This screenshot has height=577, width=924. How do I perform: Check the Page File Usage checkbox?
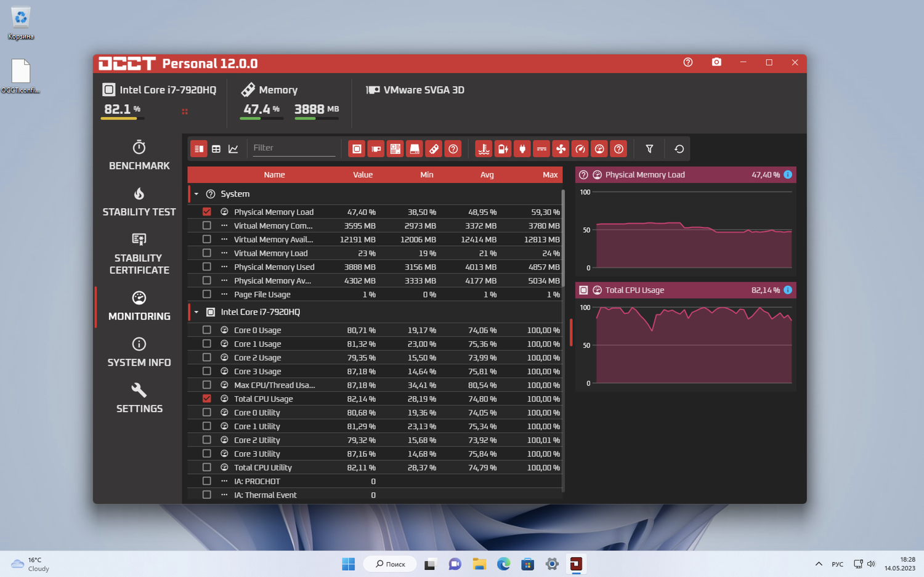(207, 294)
